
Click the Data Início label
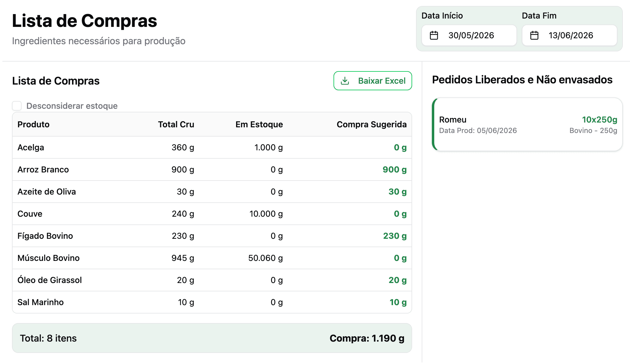pyautogui.click(x=442, y=16)
